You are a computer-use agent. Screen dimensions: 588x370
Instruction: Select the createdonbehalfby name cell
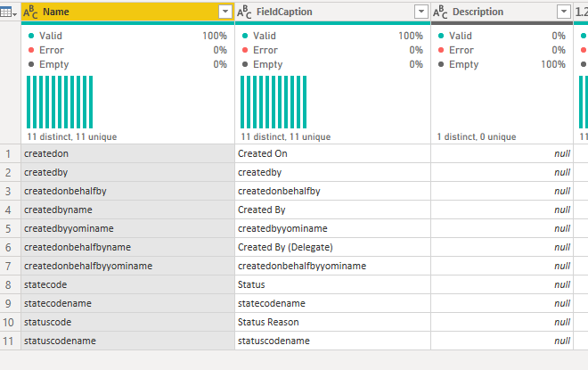pos(128,192)
